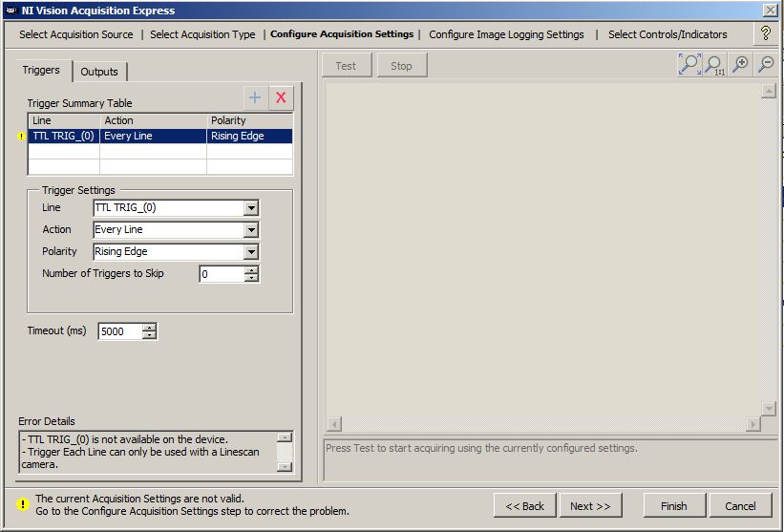
Task: Click the Stop button
Action: [x=401, y=66]
